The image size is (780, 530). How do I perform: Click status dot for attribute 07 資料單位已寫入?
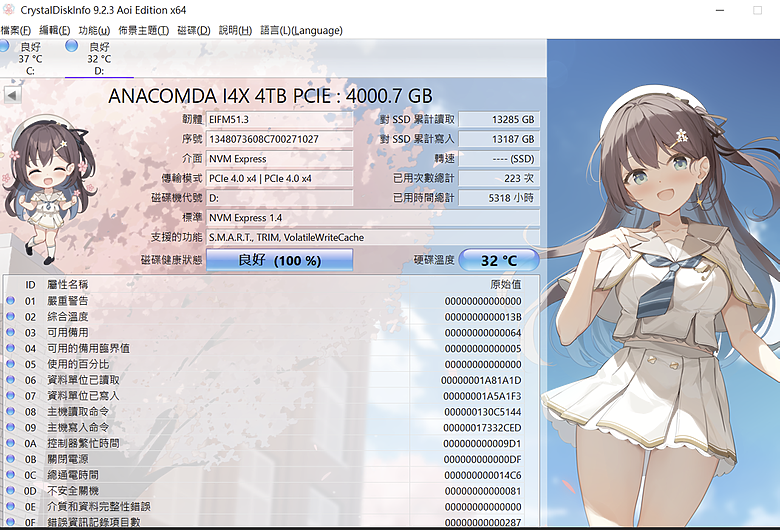[x=10, y=396]
